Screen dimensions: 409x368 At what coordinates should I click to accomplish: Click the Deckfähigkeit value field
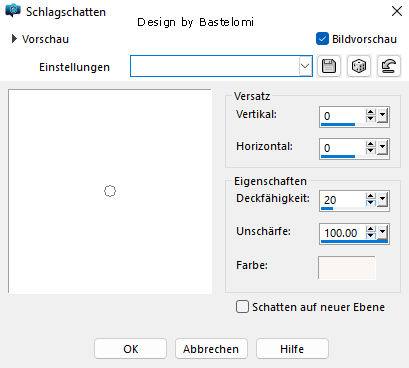(x=343, y=200)
